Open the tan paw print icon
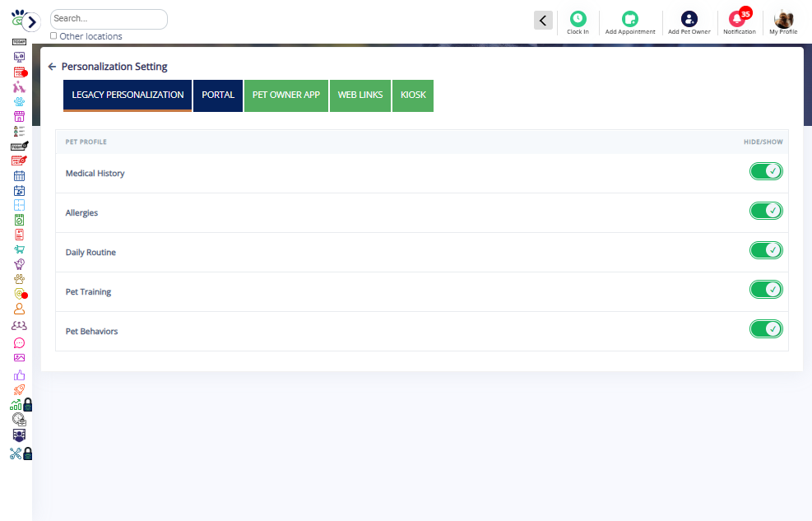The width and height of the screenshot is (812, 521). point(19,279)
